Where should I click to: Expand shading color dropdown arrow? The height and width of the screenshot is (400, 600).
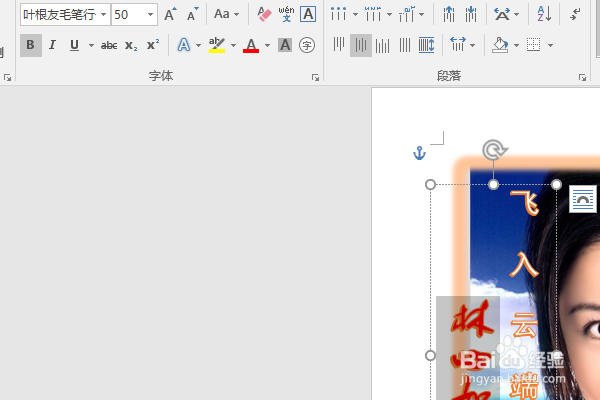click(x=516, y=45)
